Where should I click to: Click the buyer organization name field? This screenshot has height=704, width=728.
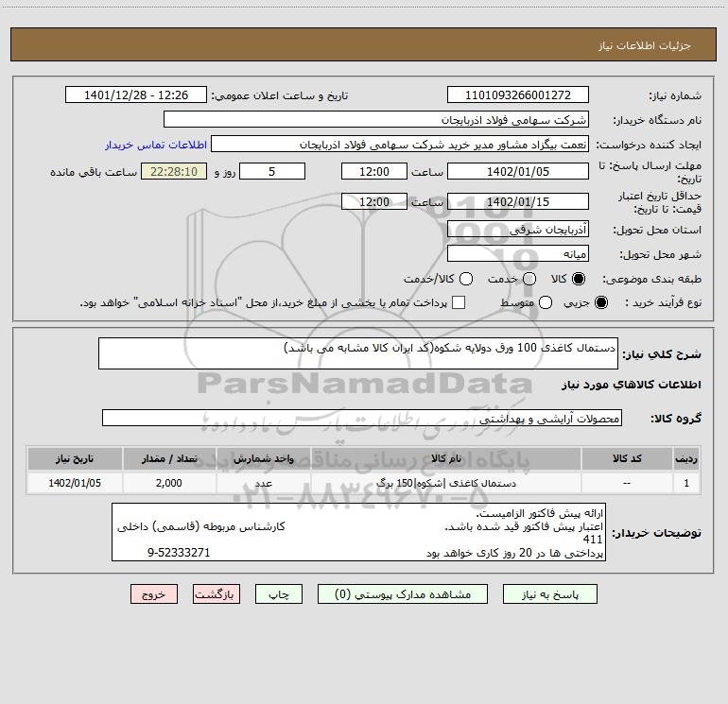click(x=376, y=119)
